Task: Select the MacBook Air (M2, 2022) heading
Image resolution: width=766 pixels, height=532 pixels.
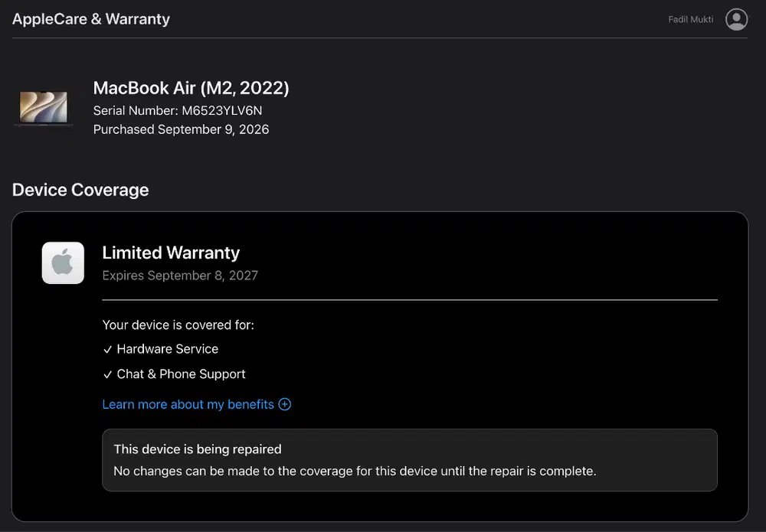Action: point(191,88)
